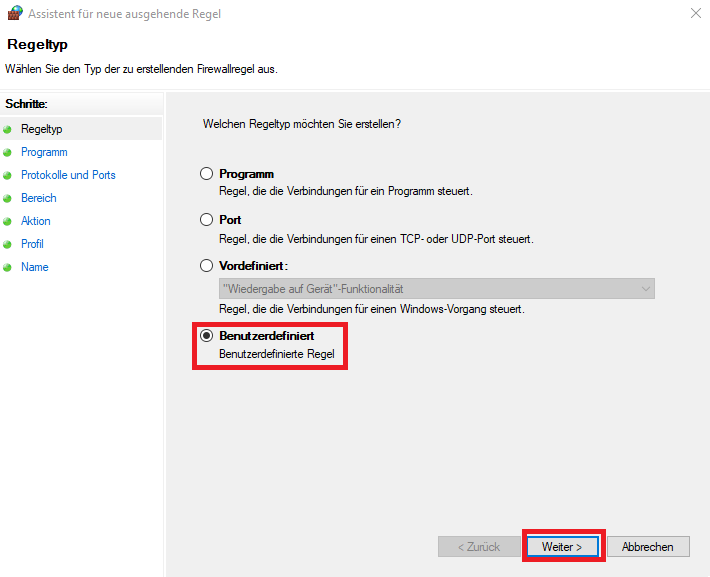Click green bullet beside Name step

pos(7,267)
